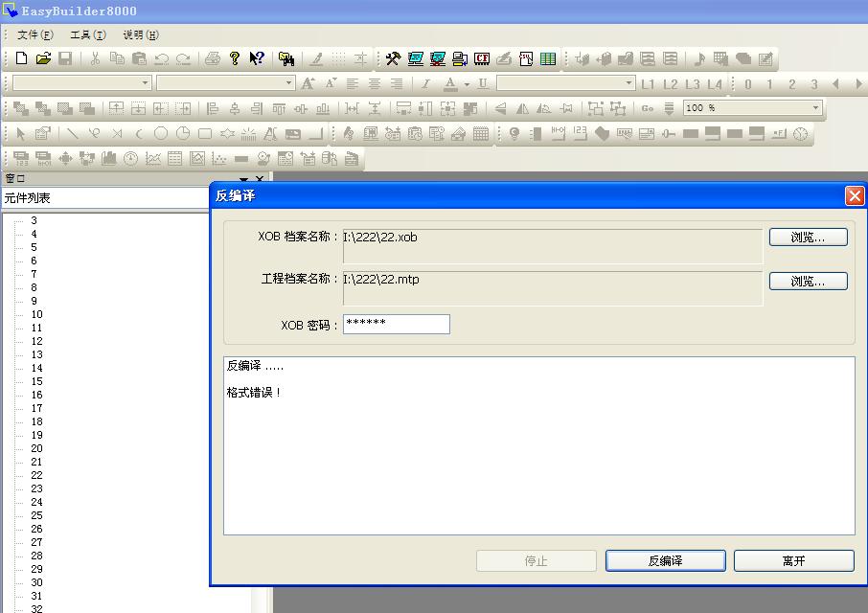Open the 文件(F) menu

coord(34,34)
